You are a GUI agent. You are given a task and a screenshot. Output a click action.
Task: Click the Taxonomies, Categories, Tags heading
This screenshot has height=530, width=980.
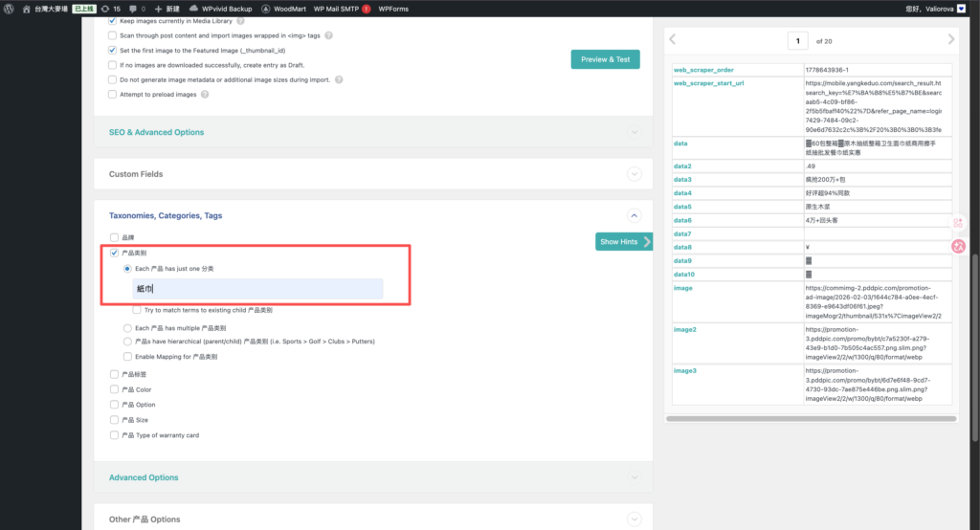click(166, 215)
